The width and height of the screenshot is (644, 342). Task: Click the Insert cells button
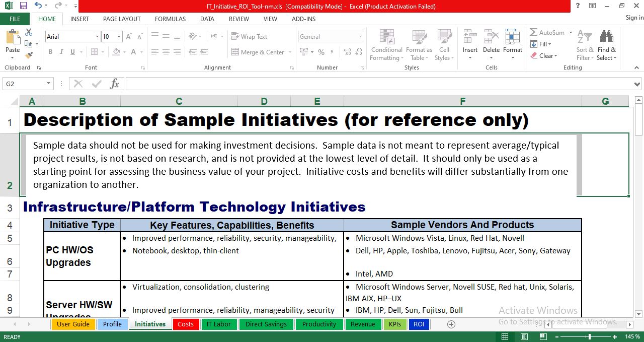coord(470,45)
